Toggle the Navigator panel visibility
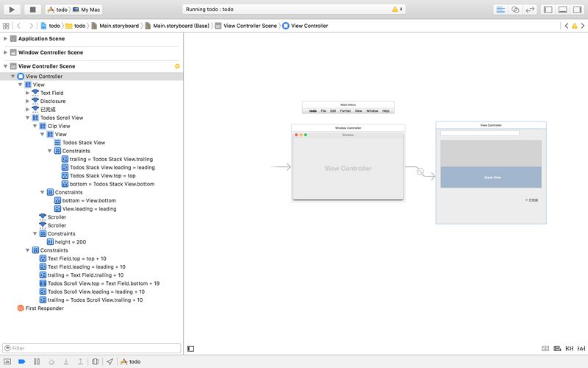588x368 pixels. click(548, 10)
